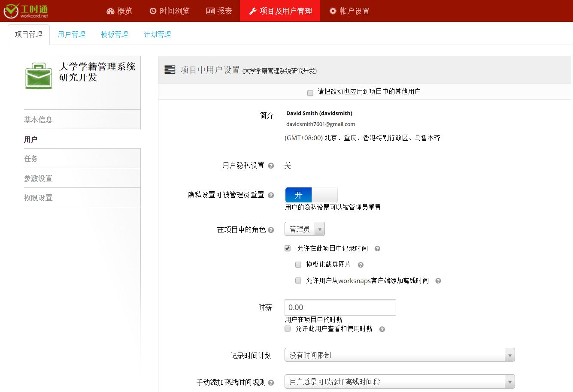Go to 基本信息 in the sidebar
Screen dimensions: 573x392
pyautogui.click(x=38, y=120)
